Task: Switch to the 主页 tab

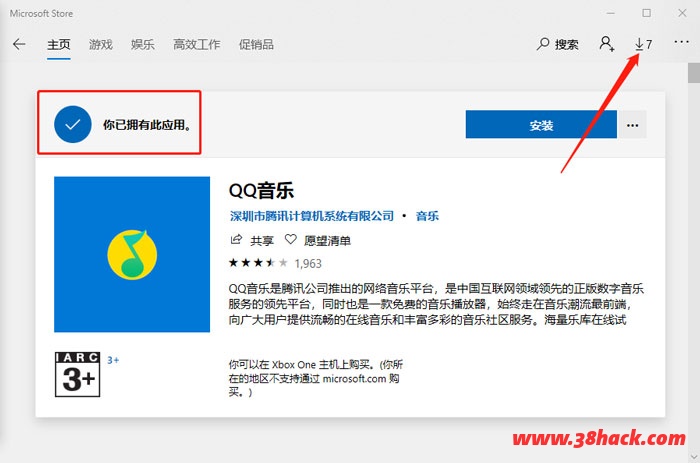Action: [x=58, y=45]
